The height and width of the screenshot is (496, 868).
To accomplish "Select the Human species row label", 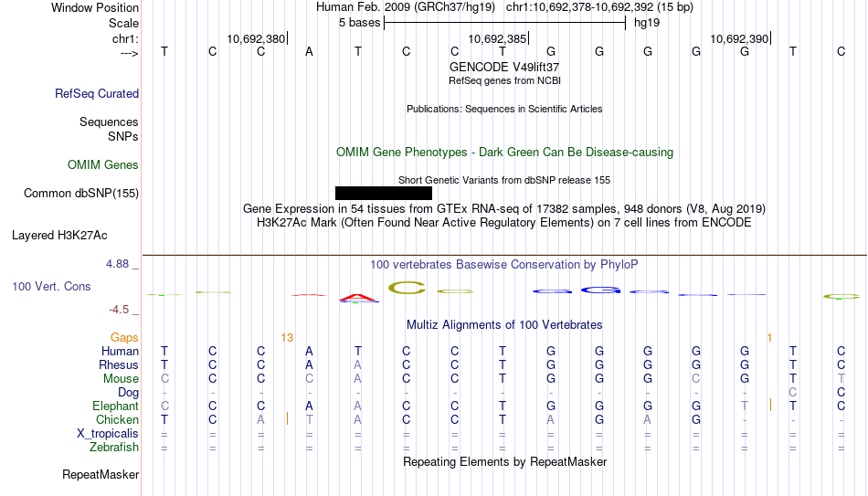I will [x=120, y=352].
